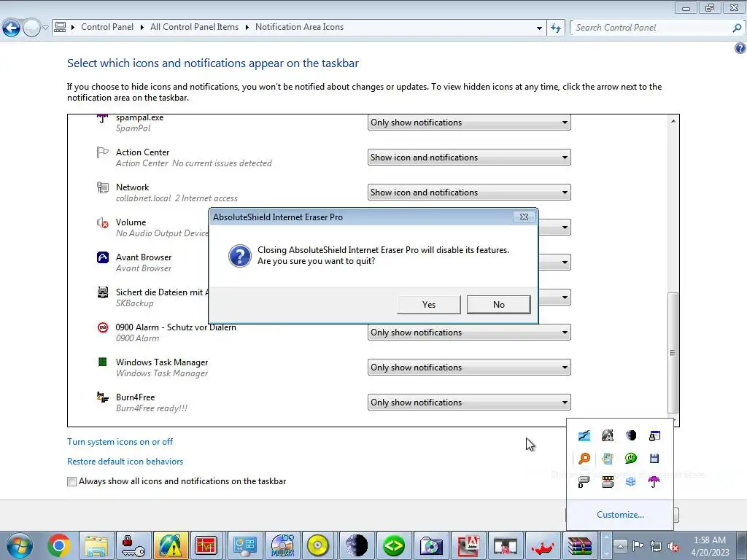Screen dimensions: 747x560
Task: Open Google Chrome from the taskbar
Action: click(x=58, y=545)
